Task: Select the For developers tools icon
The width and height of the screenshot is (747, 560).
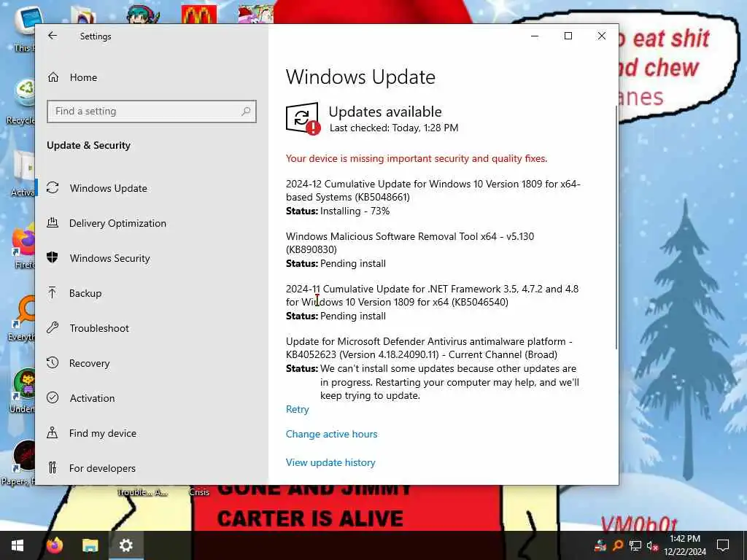Action: pos(53,467)
